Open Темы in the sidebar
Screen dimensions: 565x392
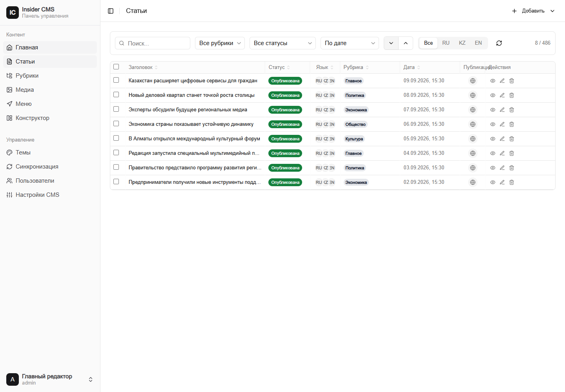(x=50, y=152)
